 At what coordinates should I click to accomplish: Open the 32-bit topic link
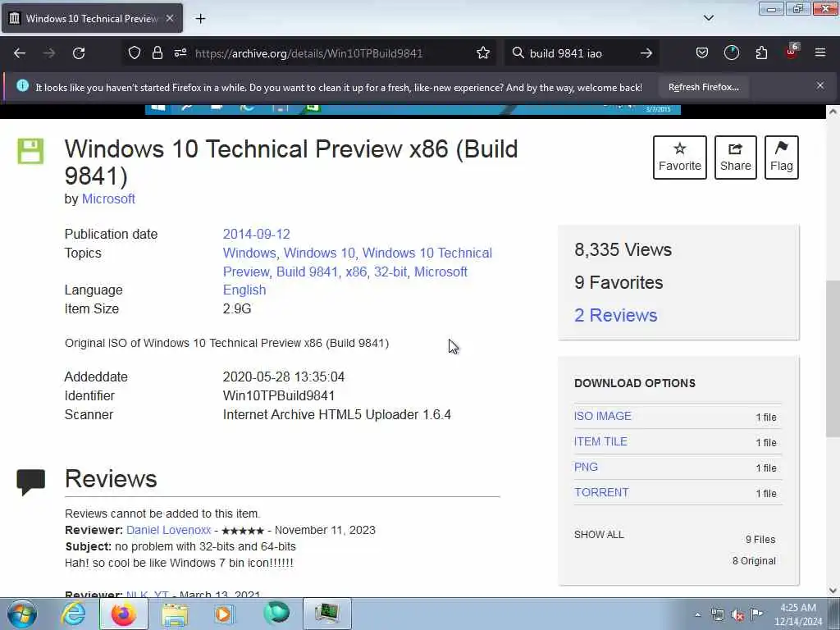tap(390, 272)
